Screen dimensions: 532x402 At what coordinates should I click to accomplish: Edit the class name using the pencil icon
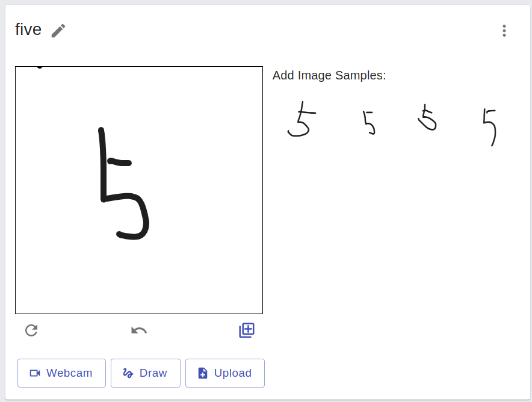(58, 30)
